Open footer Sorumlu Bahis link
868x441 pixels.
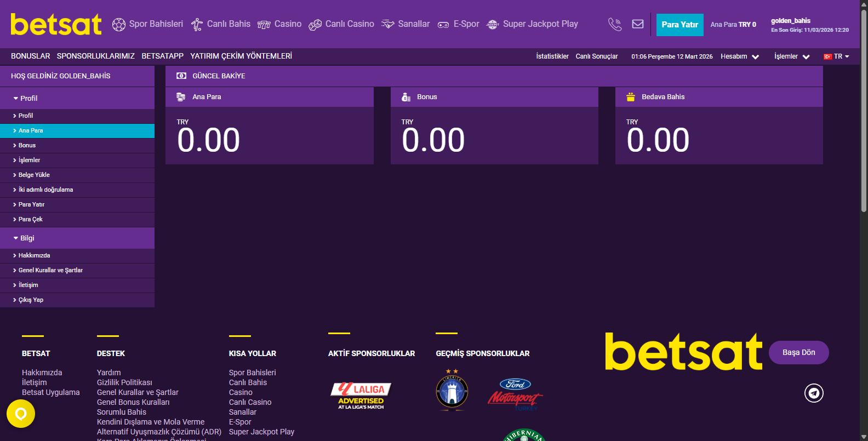(122, 412)
